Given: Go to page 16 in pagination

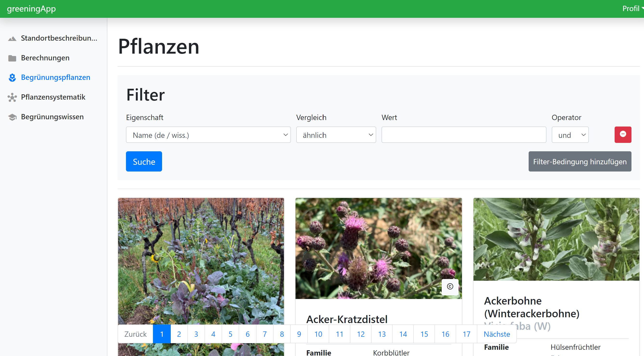Looking at the screenshot, I should point(445,334).
